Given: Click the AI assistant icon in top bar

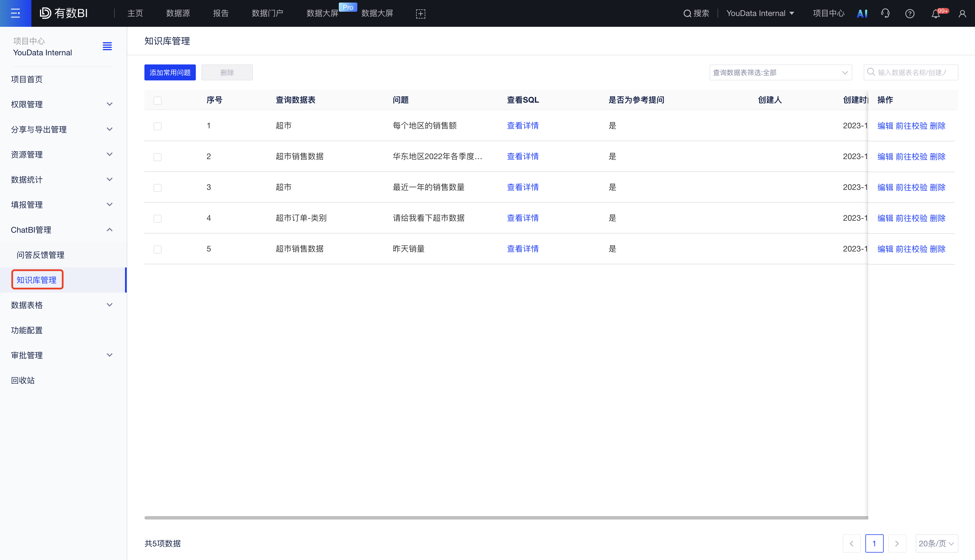Looking at the screenshot, I should click(x=862, y=13).
